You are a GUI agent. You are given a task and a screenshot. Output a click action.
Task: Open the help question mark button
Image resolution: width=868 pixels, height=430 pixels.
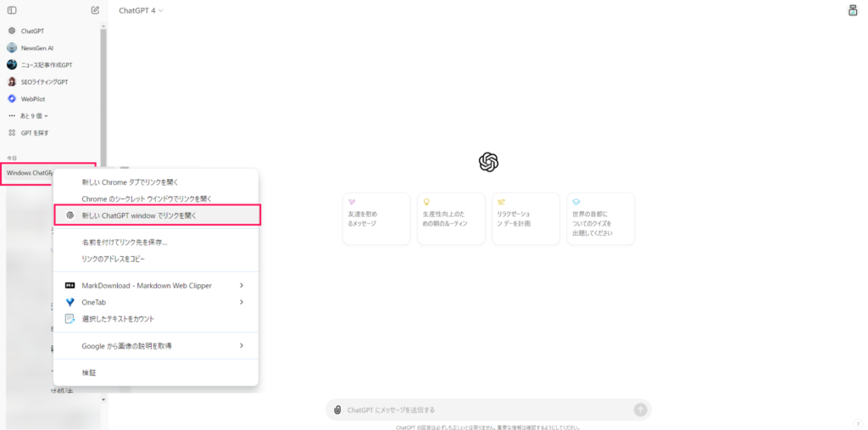pos(857,424)
